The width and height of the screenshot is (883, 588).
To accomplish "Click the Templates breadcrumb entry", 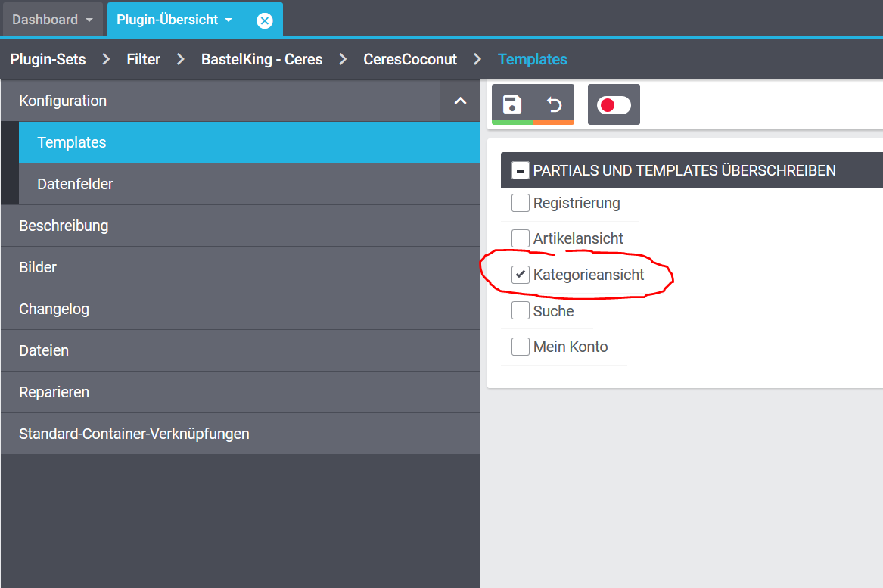I will coord(532,59).
